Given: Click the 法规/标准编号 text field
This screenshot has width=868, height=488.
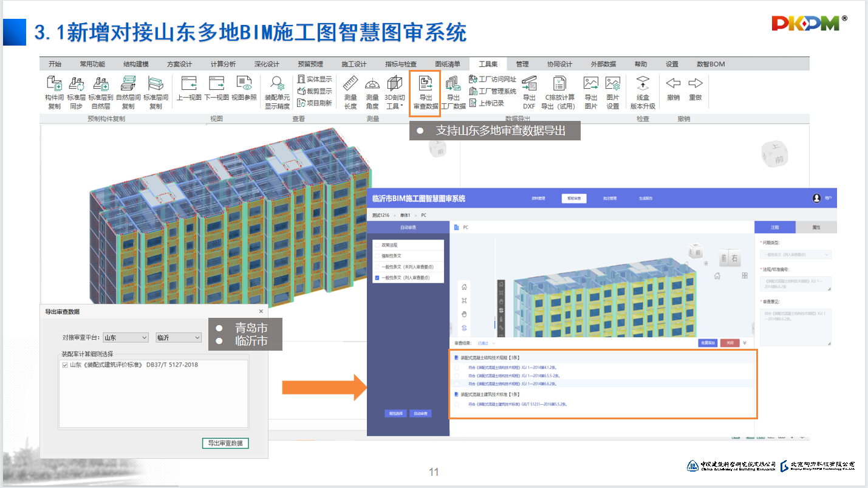Looking at the screenshot, I should coord(796,284).
